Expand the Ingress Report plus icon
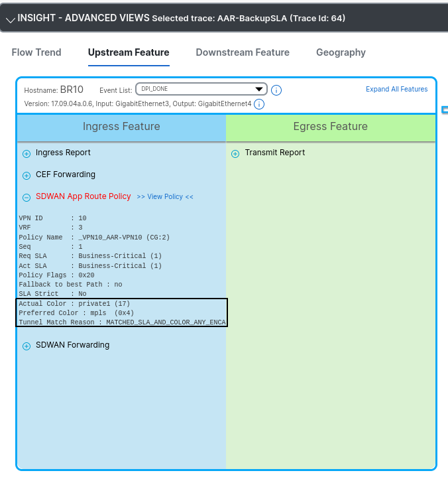This screenshot has height=481, width=448. [27, 153]
